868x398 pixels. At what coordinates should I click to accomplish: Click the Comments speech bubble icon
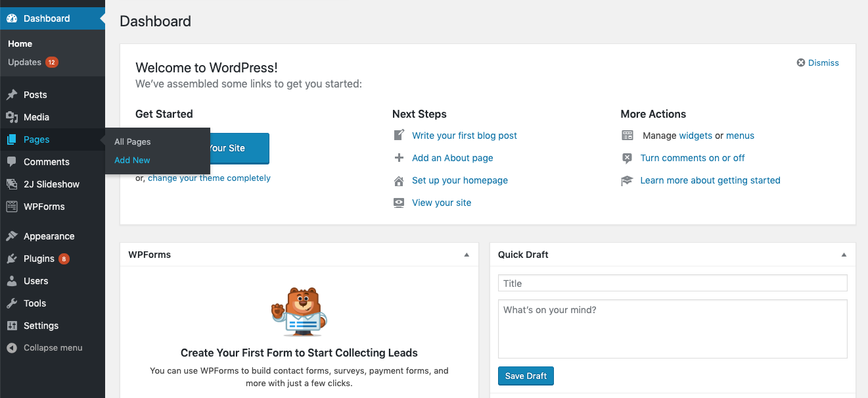pyautogui.click(x=12, y=162)
